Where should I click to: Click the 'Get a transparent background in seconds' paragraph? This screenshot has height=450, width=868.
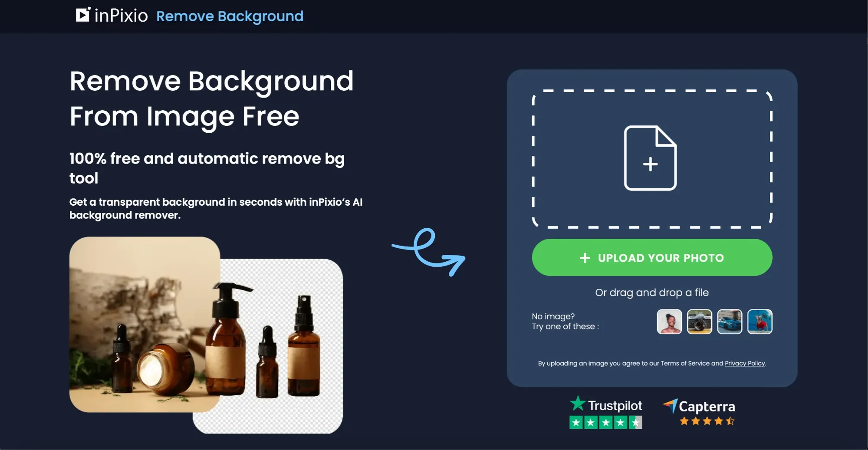pos(216,208)
